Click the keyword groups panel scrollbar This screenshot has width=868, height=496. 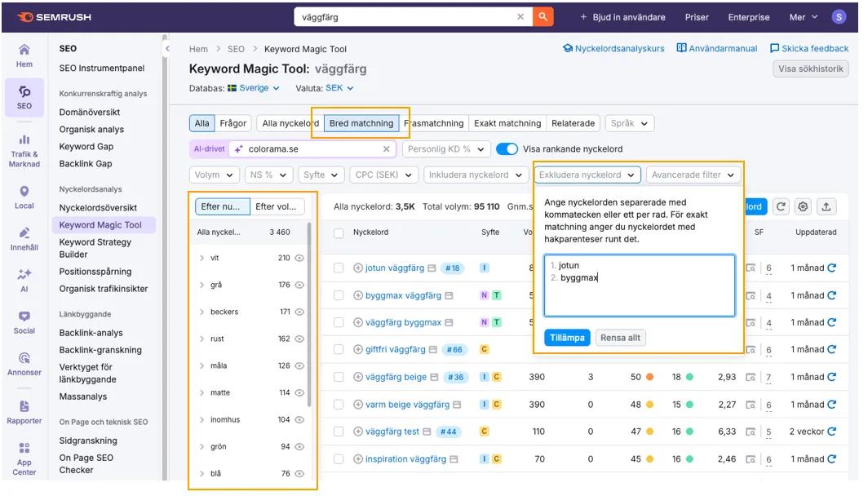pyautogui.click(x=309, y=316)
